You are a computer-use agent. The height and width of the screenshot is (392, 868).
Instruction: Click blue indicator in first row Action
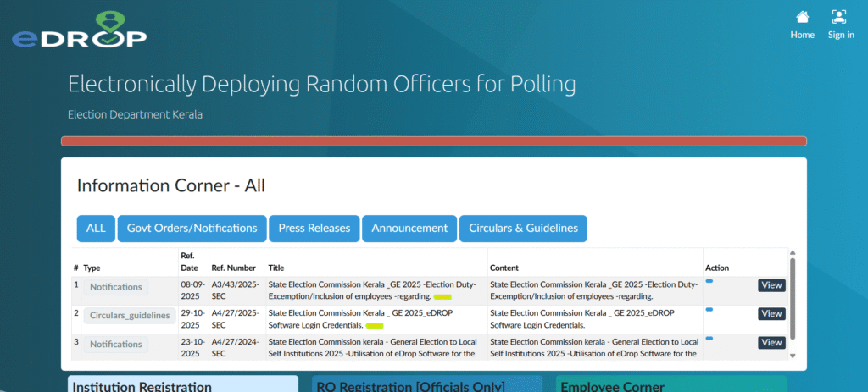click(x=709, y=281)
